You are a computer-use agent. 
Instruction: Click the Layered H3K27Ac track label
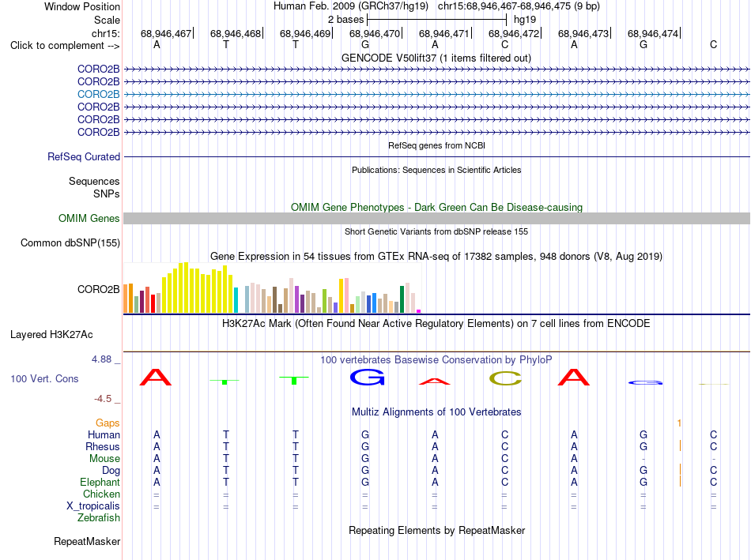51,335
